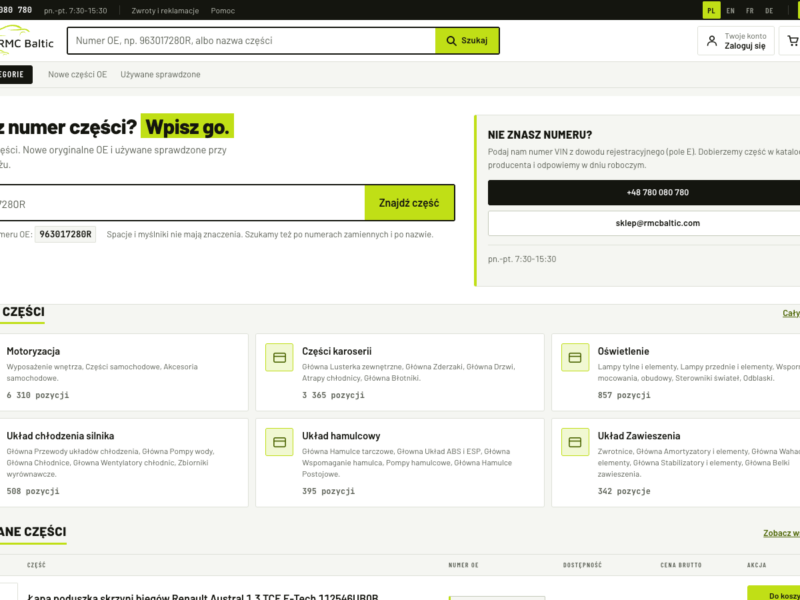The height and width of the screenshot is (600, 800).
Task: Open the Łapa poduszka skrzyni biegów product
Action: point(203,596)
